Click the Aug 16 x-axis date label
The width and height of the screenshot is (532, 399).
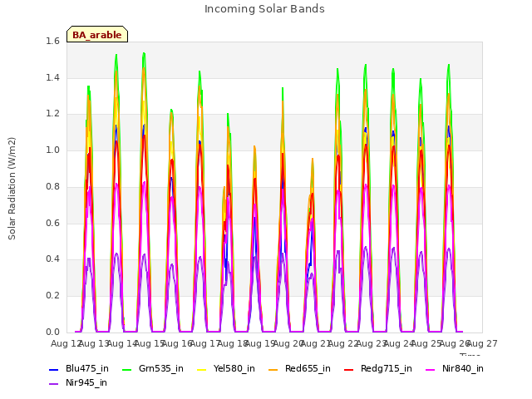177,343
